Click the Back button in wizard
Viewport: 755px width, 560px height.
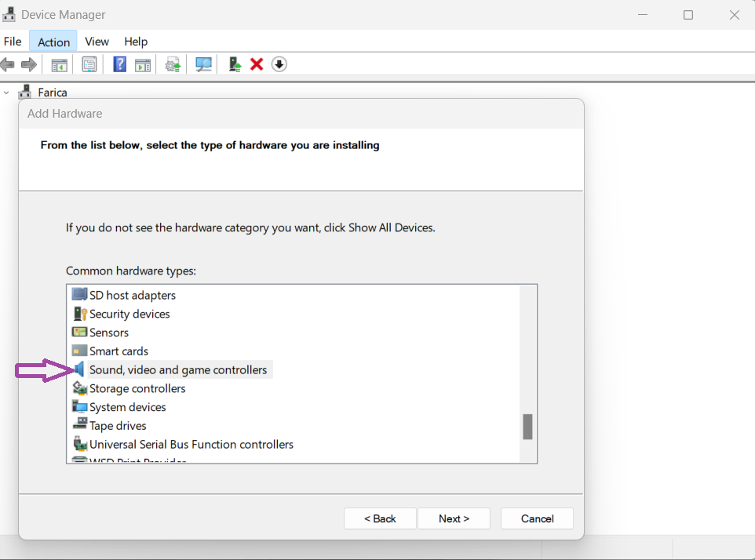click(x=380, y=518)
